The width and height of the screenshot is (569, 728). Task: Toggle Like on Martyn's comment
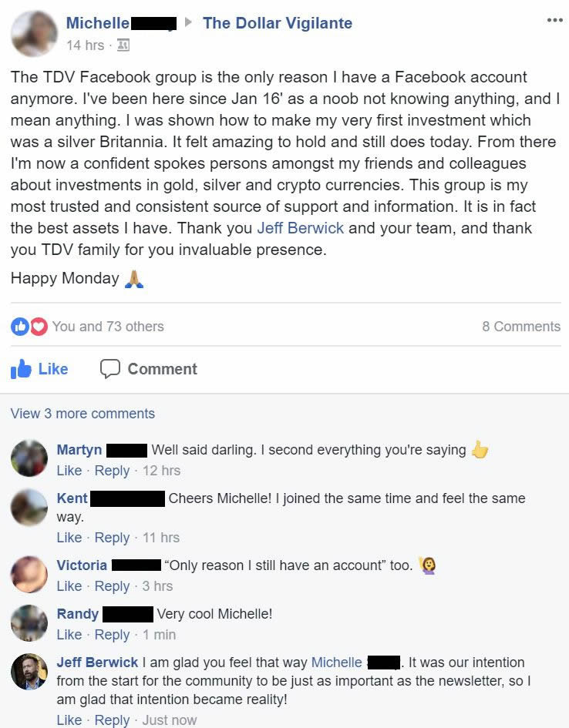click(69, 471)
